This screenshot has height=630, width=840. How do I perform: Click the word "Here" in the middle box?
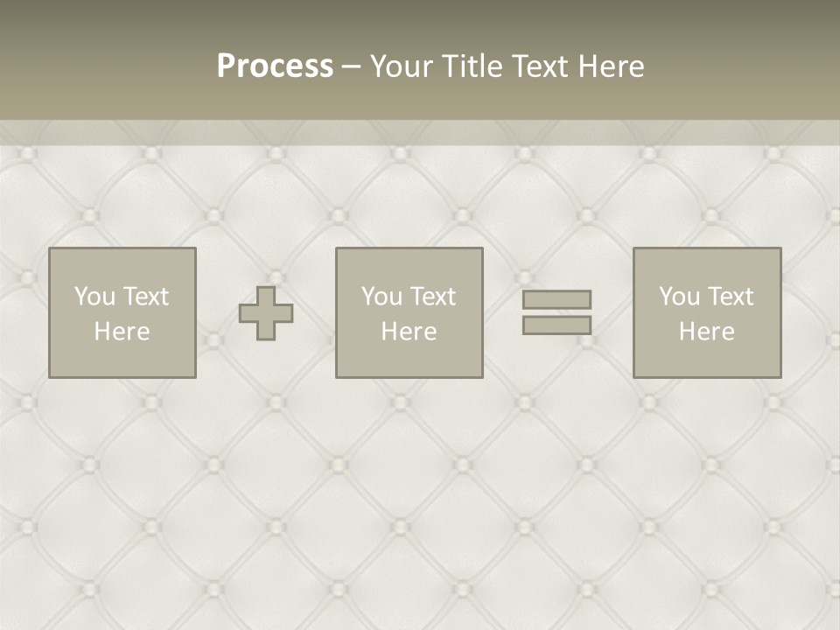tap(409, 332)
